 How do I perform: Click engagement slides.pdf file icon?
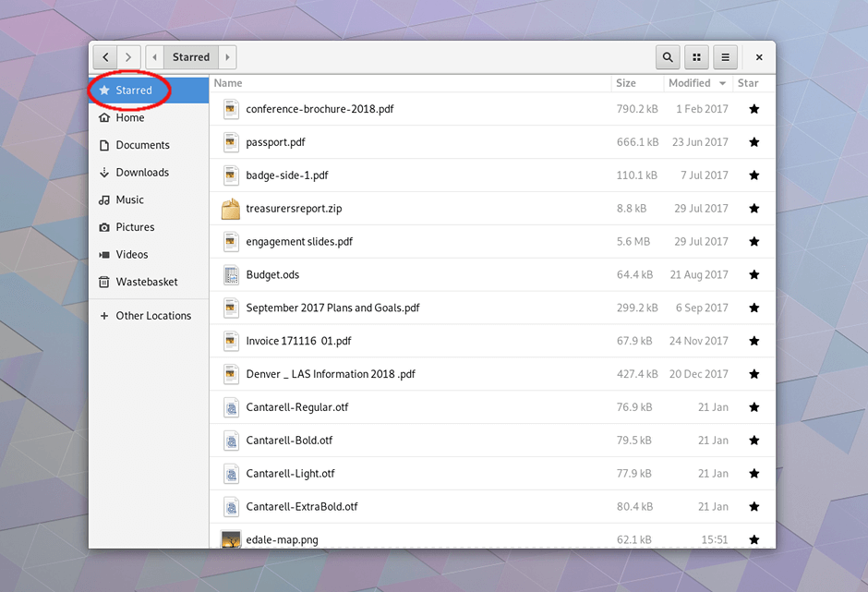(231, 241)
